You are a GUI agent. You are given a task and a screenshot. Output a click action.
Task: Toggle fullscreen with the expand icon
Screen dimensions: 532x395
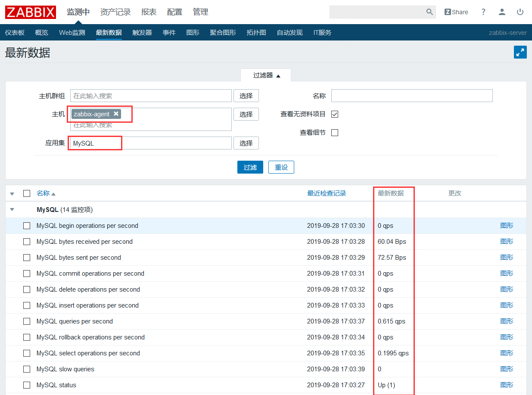click(520, 52)
